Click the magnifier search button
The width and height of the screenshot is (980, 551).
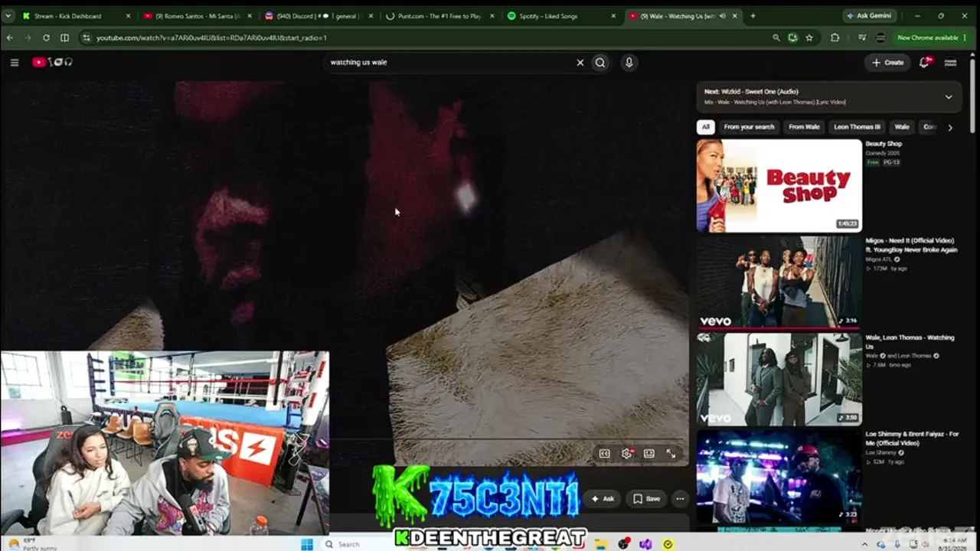coord(600,63)
